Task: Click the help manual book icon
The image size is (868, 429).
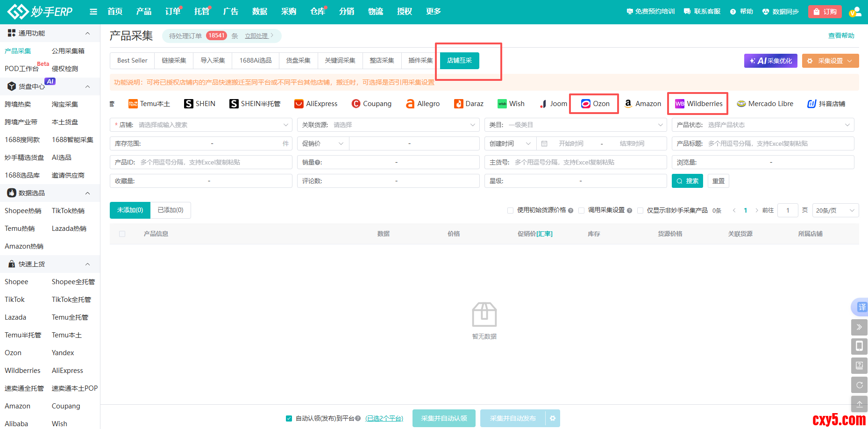Action: click(859, 365)
